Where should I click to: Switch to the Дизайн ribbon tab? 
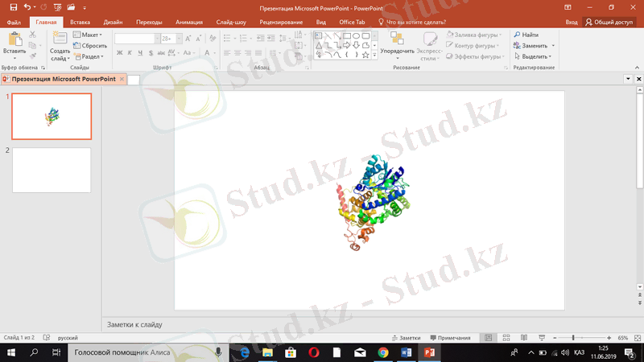113,23
